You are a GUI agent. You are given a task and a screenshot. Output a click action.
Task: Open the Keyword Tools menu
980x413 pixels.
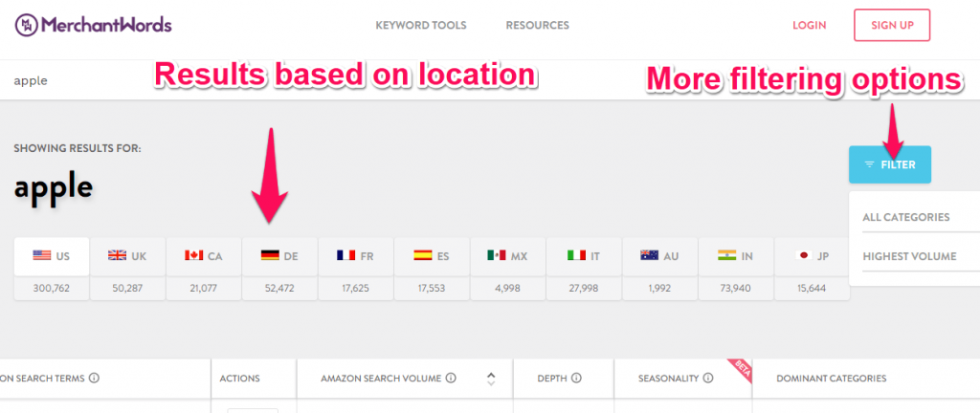(x=421, y=26)
